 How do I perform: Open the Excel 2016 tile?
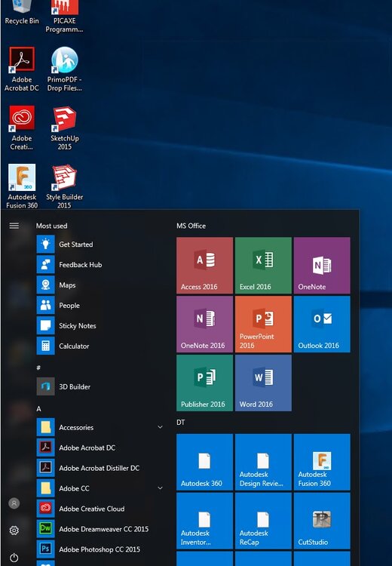[x=263, y=266]
